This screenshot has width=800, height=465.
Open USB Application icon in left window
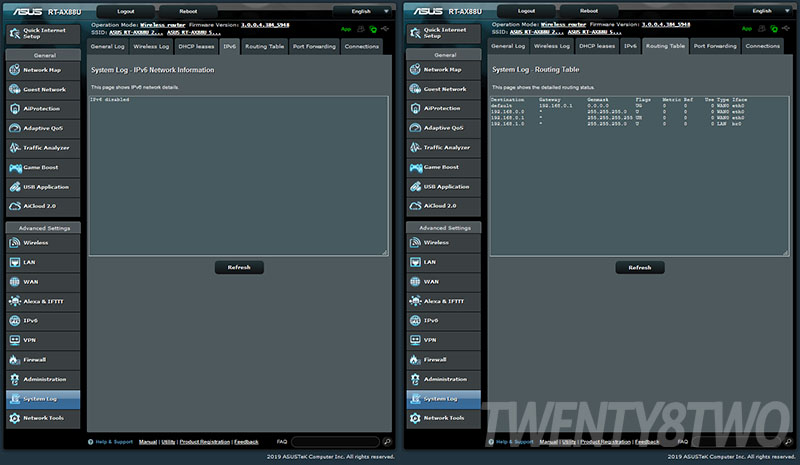15,187
